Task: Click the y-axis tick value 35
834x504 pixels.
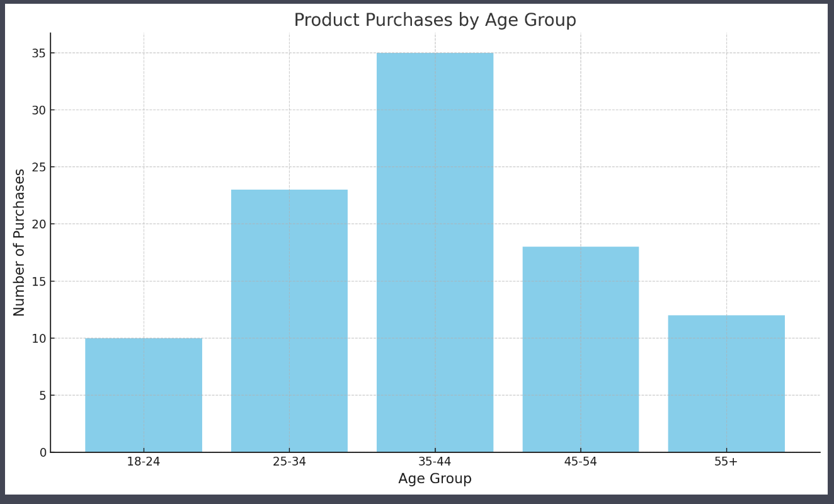Action: tap(39, 53)
